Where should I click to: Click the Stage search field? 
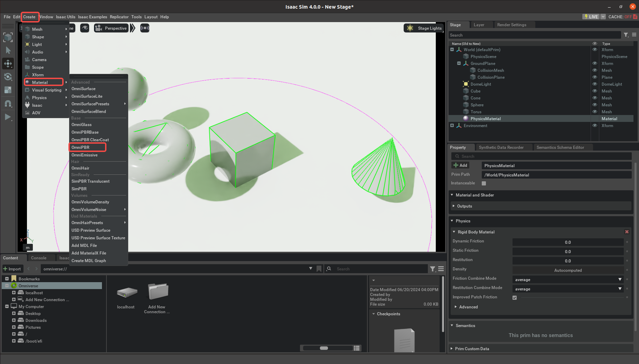(x=535, y=35)
